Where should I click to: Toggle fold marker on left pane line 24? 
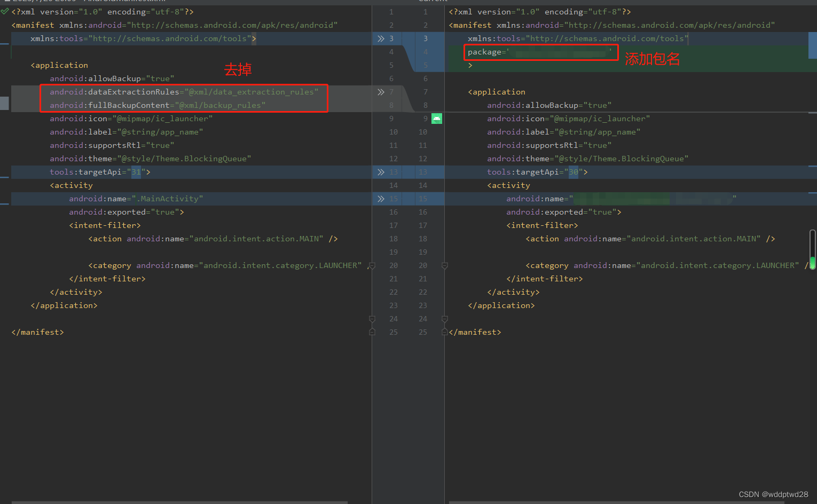coord(372,319)
